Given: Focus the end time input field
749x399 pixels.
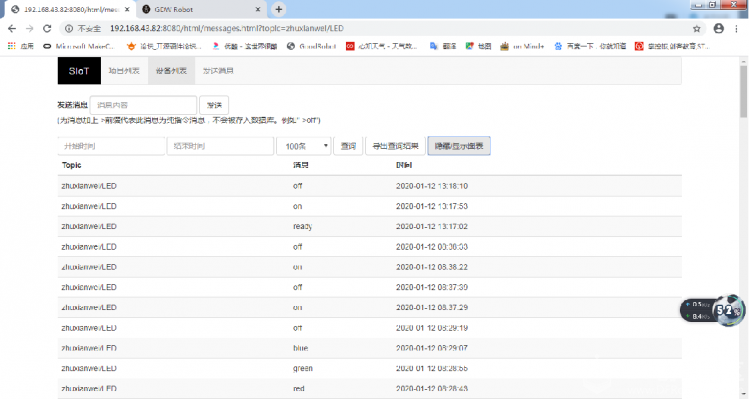Looking at the screenshot, I should pos(220,146).
